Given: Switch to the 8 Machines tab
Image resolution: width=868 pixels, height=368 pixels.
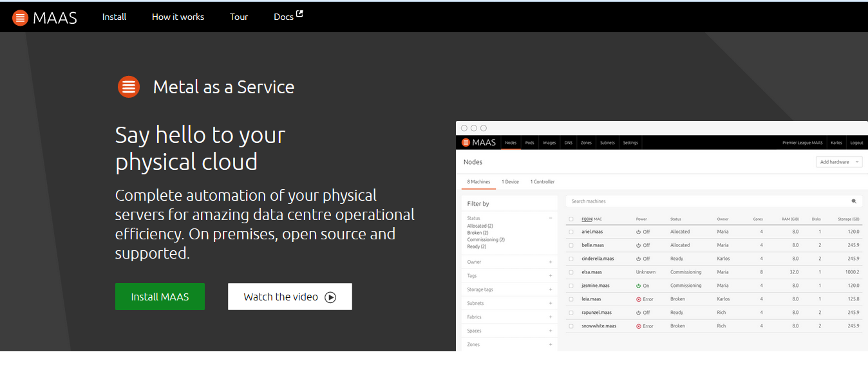Looking at the screenshot, I should click(x=478, y=182).
